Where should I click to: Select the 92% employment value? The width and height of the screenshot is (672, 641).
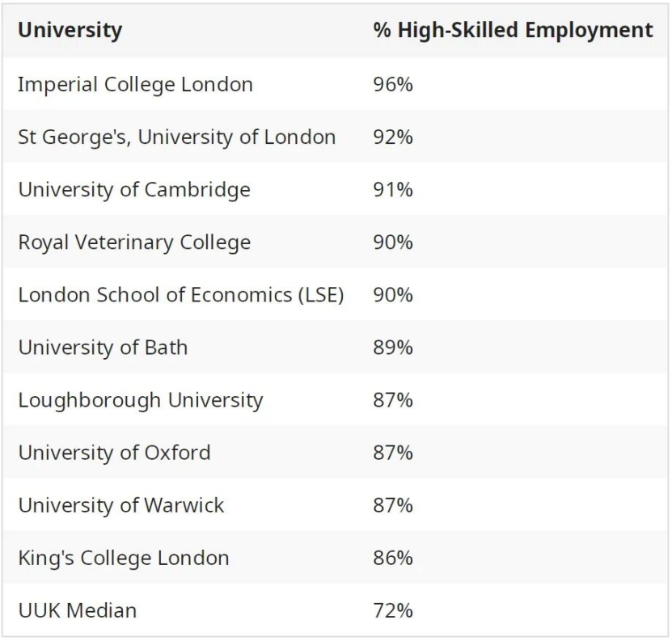coord(393,137)
